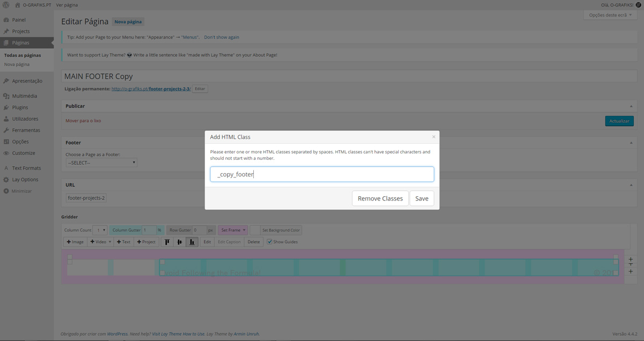The height and width of the screenshot is (341, 644).
Task: Select the align bottom icon in Gridder
Action: click(x=192, y=242)
